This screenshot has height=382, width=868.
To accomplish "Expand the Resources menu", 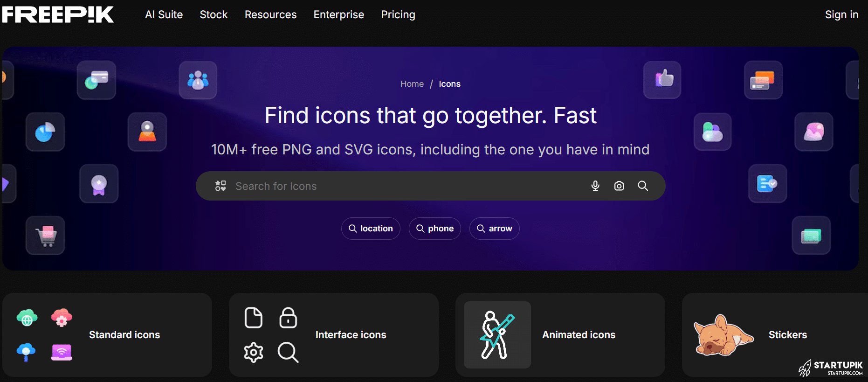I will [x=270, y=14].
